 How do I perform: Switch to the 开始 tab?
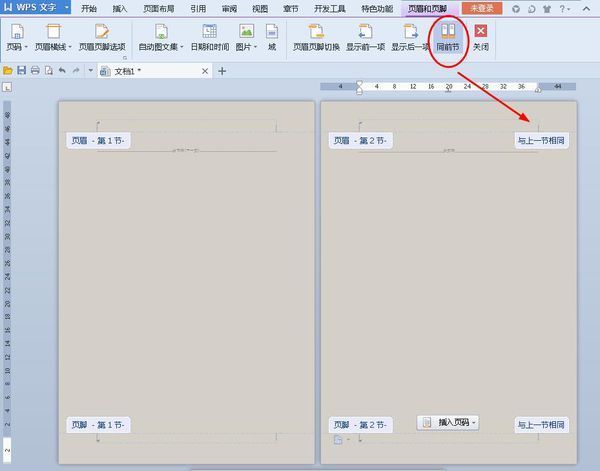click(89, 8)
